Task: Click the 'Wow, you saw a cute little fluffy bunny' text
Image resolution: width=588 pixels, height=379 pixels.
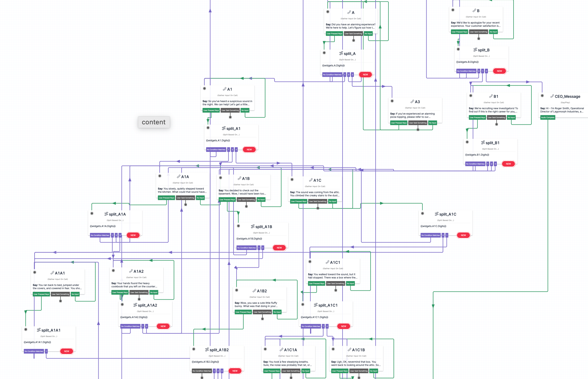Action: click(256, 305)
